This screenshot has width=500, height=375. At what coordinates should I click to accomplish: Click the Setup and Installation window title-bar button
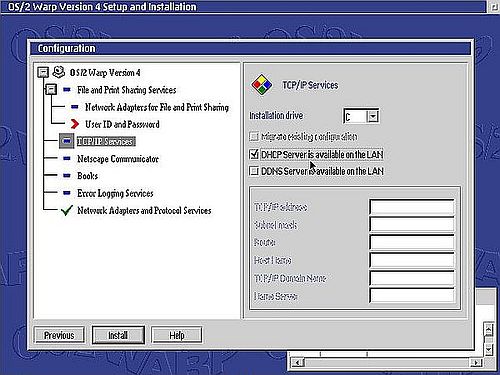494,7
